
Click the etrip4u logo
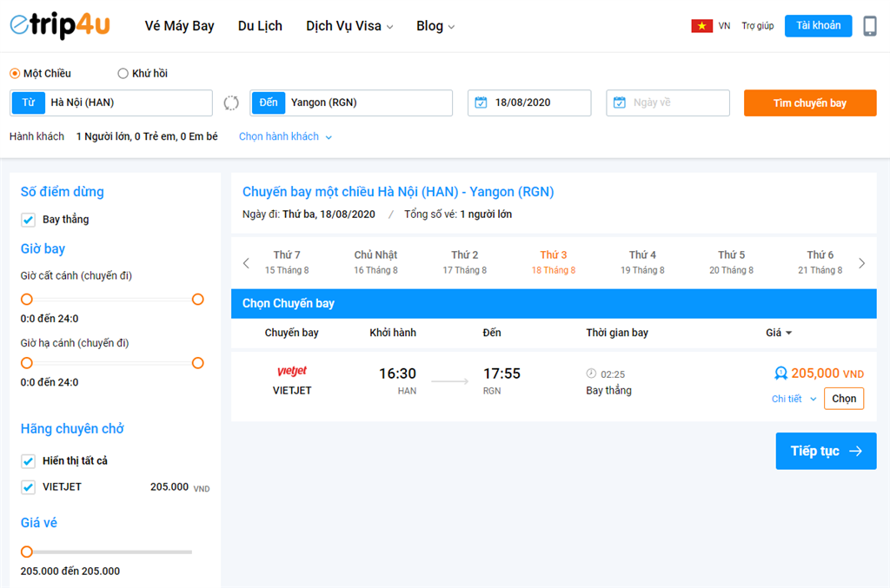pos(57,25)
